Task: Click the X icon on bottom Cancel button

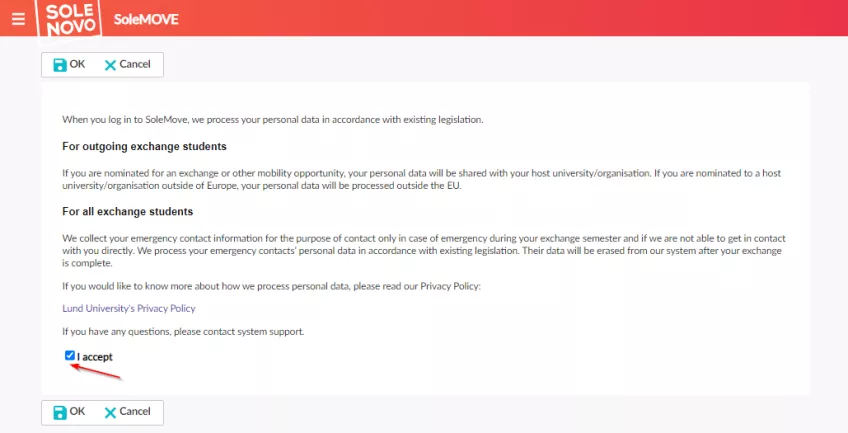Action: coord(110,412)
